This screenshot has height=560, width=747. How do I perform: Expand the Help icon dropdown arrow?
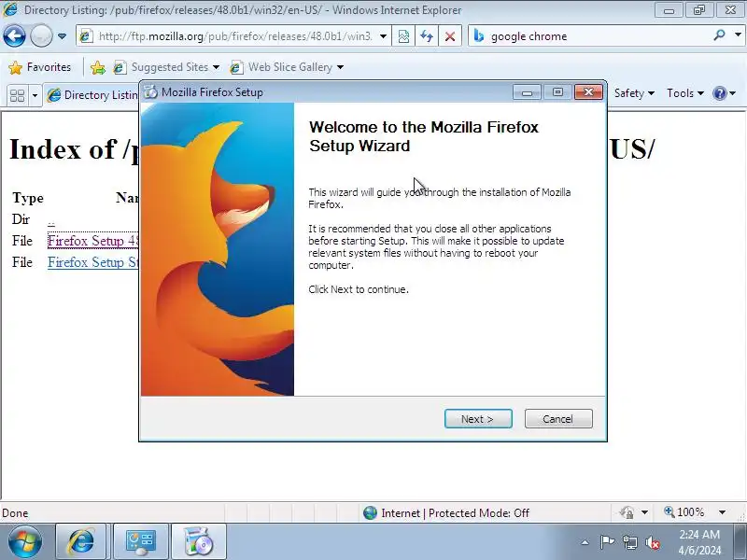(x=733, y=93)
